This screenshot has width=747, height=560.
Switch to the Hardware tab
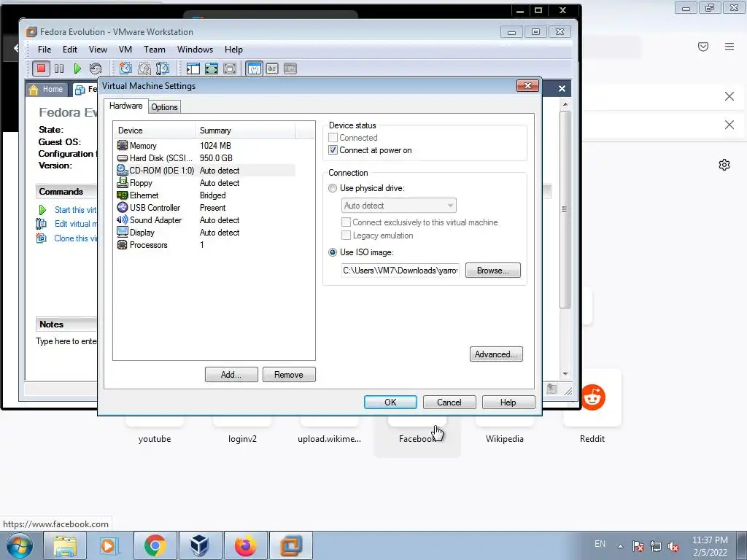(125, 106)
